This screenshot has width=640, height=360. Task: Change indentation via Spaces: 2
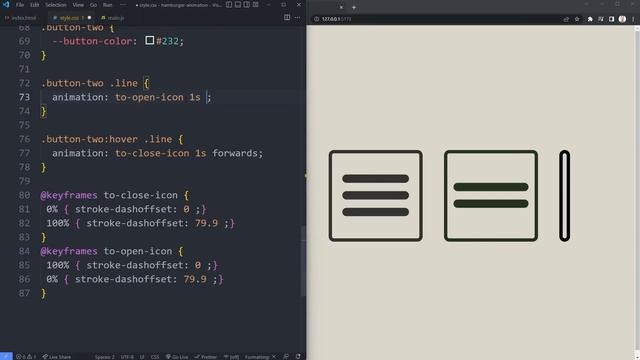[x=104, y=357]
